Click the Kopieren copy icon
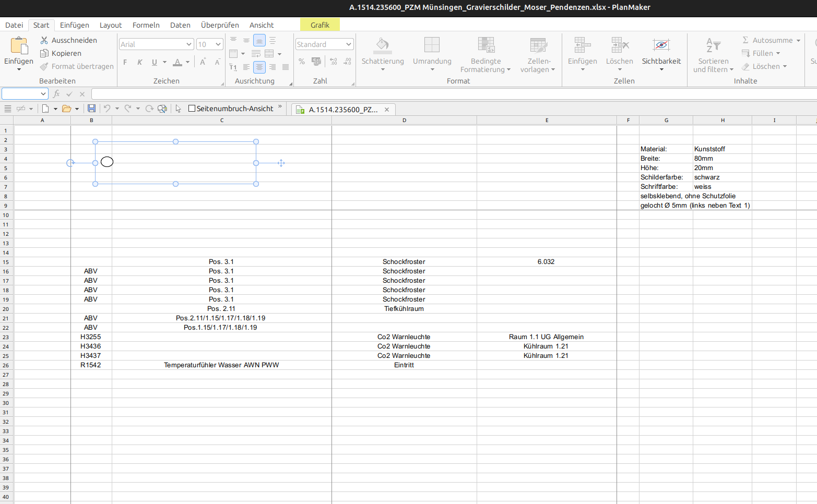This screenshot has height=504, width=817. click(x=44, y=53)
